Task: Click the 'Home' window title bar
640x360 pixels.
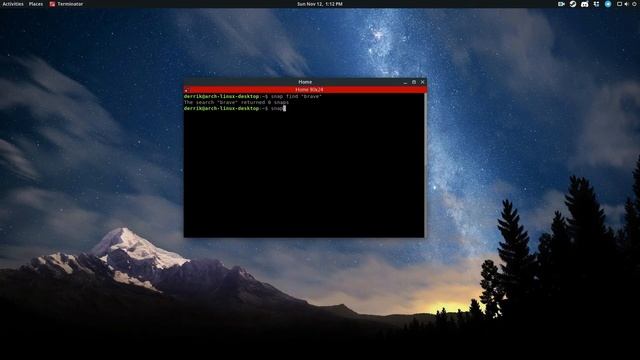Action: pos(305,82)
